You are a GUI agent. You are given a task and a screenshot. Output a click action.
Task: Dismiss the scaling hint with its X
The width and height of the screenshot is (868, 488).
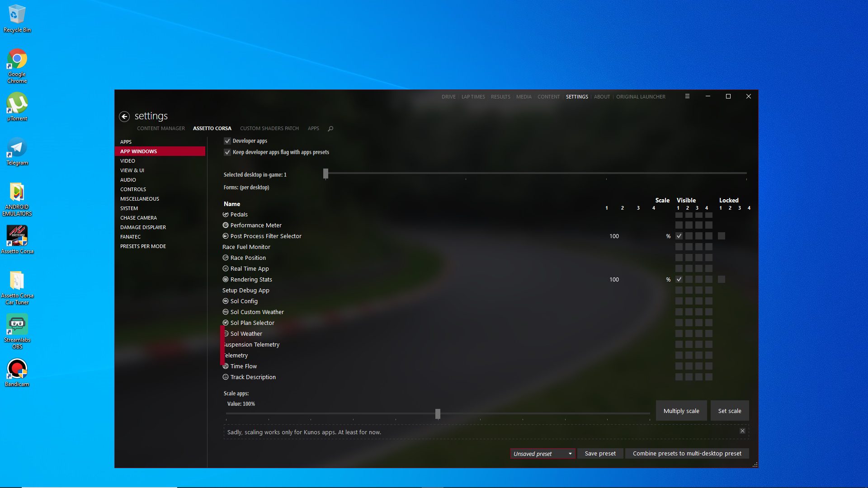coord(742,431)
